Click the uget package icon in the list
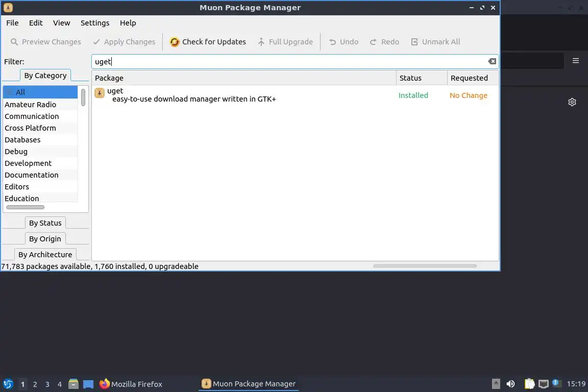This screenshot has height=392, width=588. 100,93
